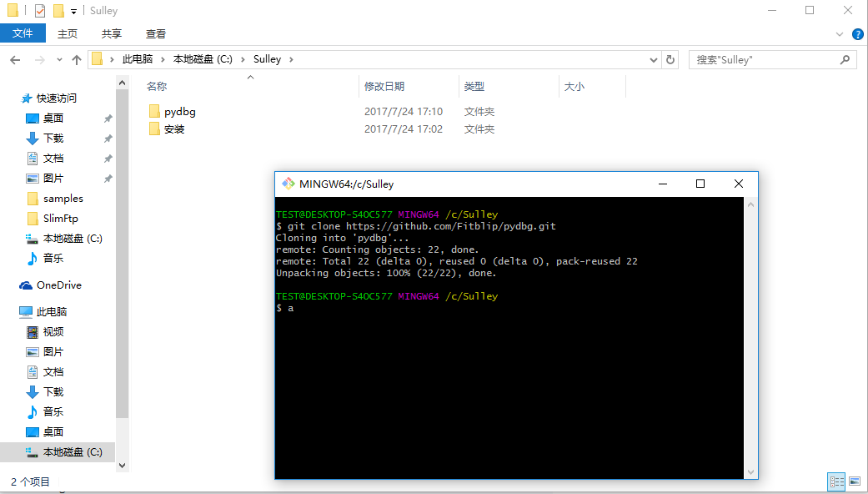Click navigation pane scroll down arrow
Screen dimensions: 868x494
coord(123,466)
